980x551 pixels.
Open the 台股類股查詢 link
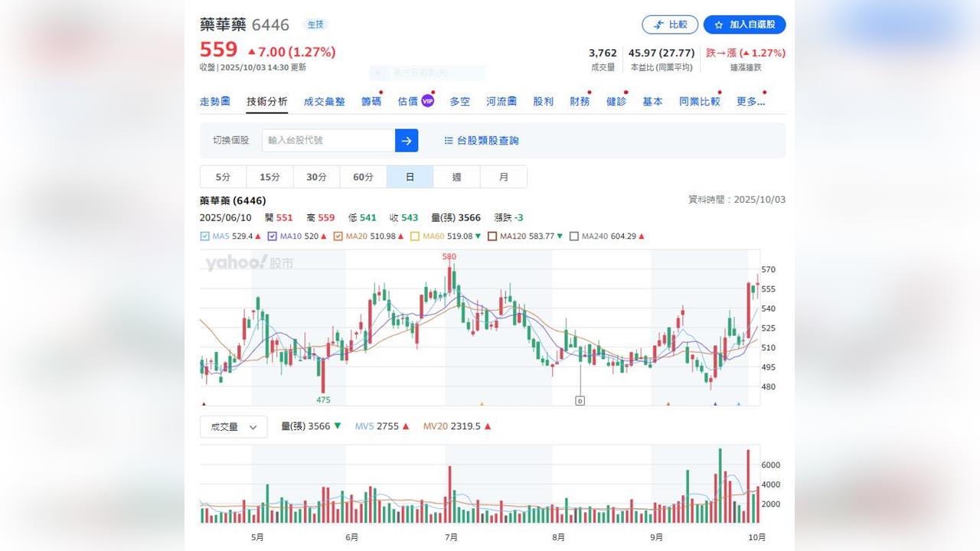tap(488, 141)
